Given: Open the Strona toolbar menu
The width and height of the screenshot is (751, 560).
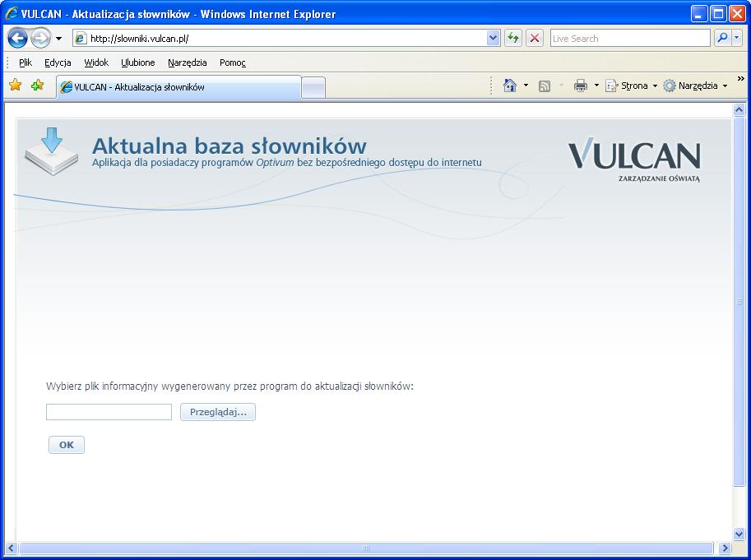Looking at the screenshot, I should [631, 86].
